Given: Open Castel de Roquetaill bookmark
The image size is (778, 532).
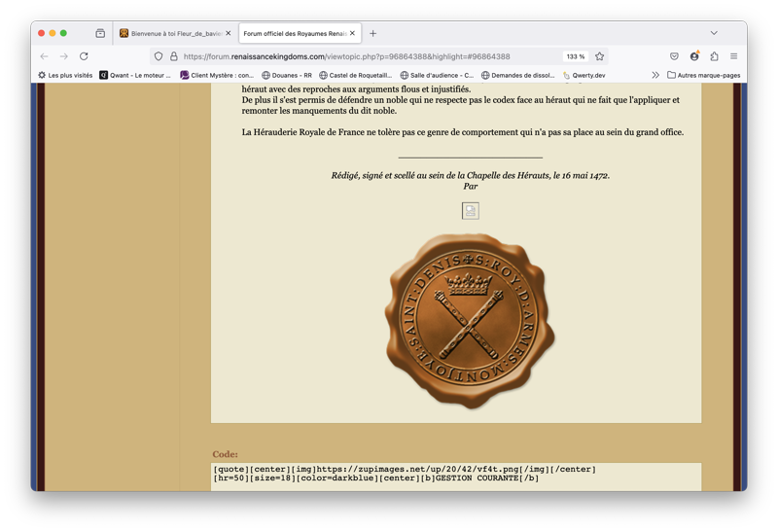Looking at the screenshot, I should coord(355,75).
